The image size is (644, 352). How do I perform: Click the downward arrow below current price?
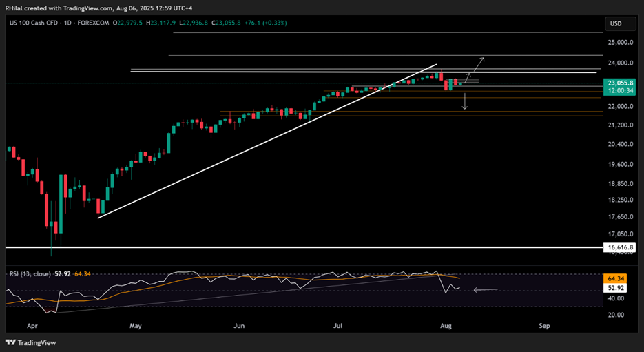pyautogui.click(x=465, y=101)
